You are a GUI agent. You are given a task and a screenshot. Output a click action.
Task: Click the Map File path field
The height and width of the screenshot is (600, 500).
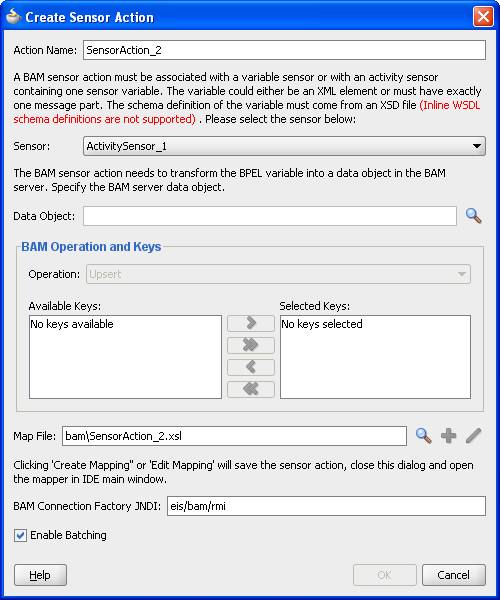pyautogui.click(x=234, y=436)
